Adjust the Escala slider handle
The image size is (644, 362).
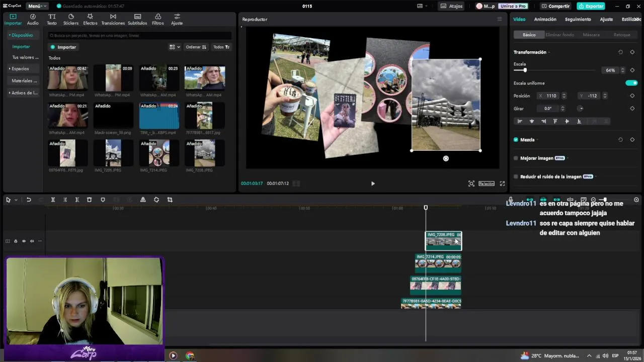[x=525, y=70]
